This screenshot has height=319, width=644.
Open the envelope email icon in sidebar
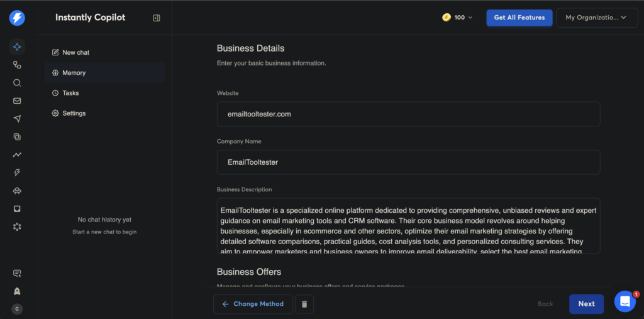pos(17,101)
